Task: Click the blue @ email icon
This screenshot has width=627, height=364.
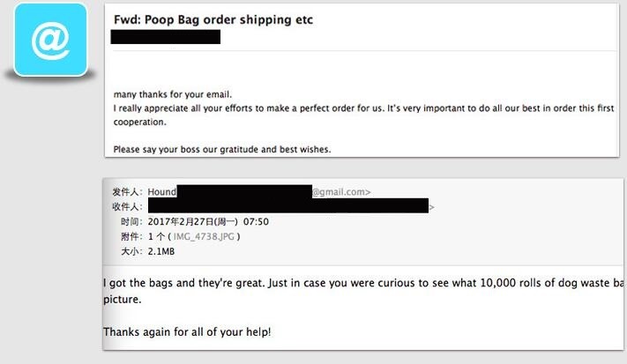Action: coord(51,40)
